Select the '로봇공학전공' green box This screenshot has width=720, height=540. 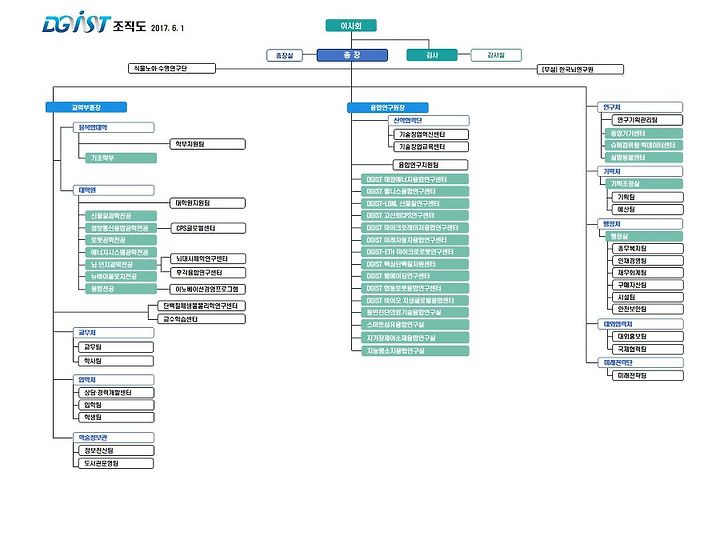click(121, 240)
